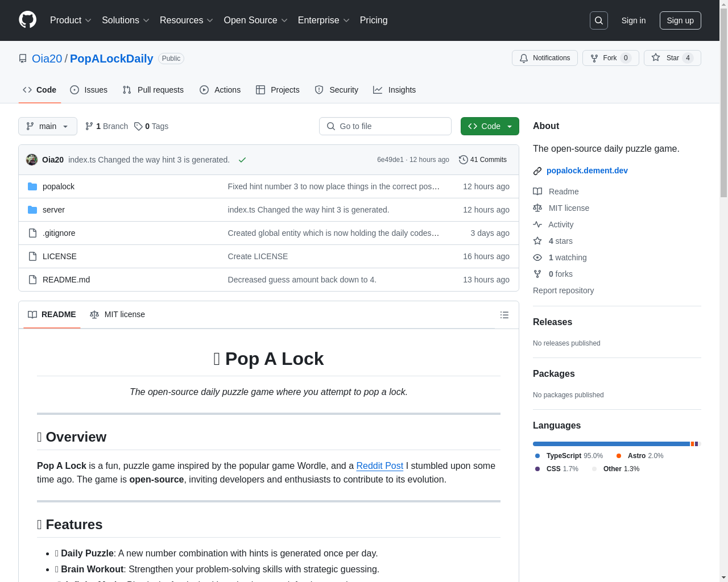Switch to the Security tab

337,90
